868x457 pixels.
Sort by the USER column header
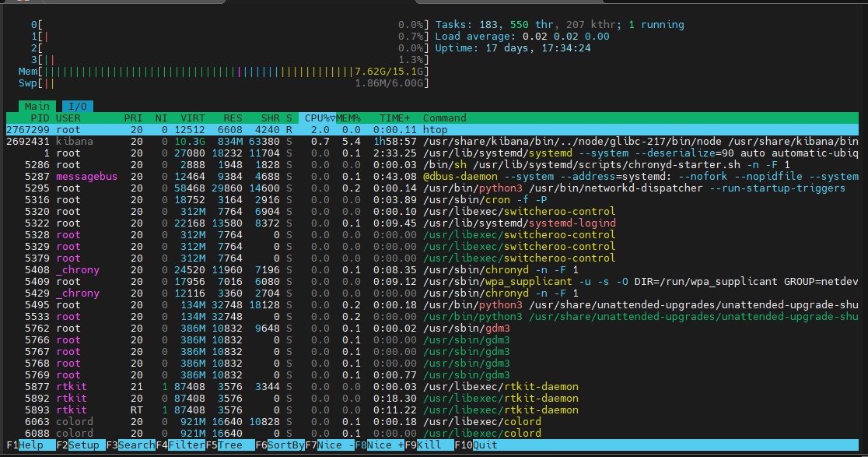pyautogui.click(x=68, y=118)
